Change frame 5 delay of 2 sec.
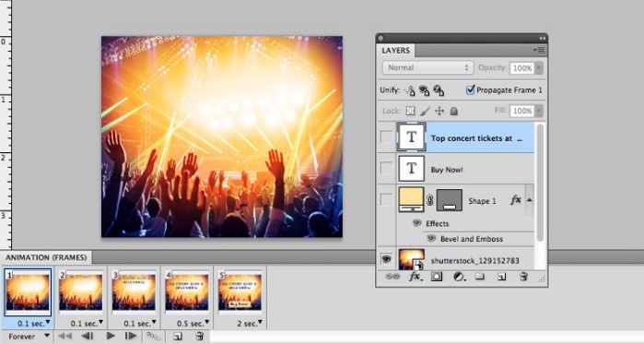Screen dimensions: 644x344 pos(250,324)
